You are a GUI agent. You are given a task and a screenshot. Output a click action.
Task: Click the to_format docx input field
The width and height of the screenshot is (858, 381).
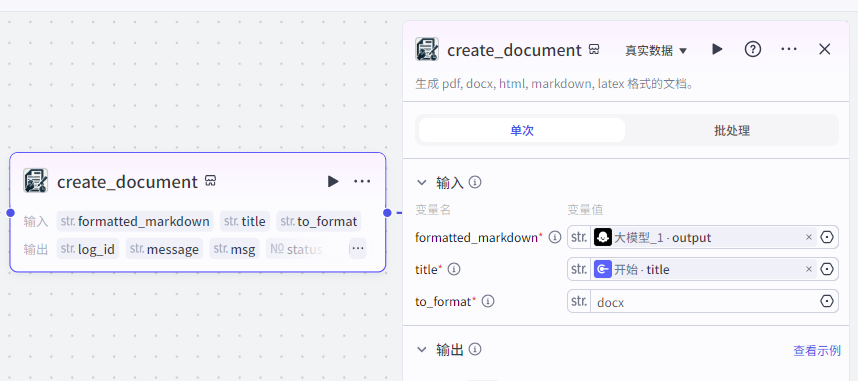[x=703, y=302]
